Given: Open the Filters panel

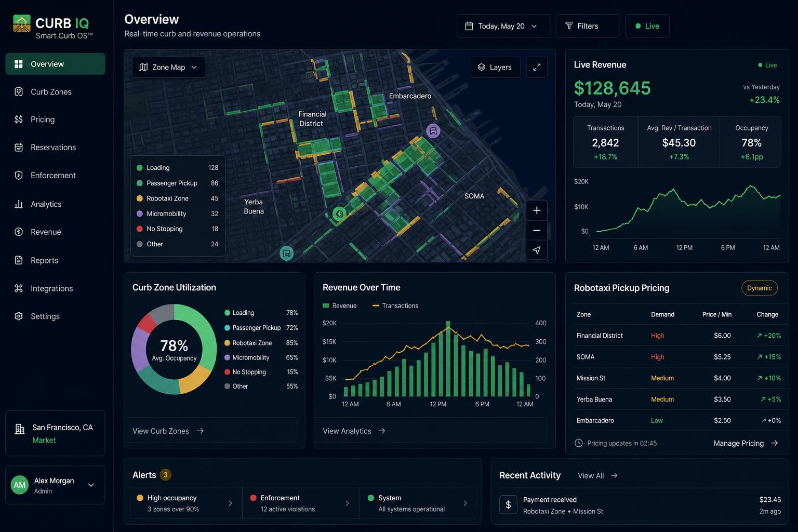Looking at the screenshot, I should point(588,26).
